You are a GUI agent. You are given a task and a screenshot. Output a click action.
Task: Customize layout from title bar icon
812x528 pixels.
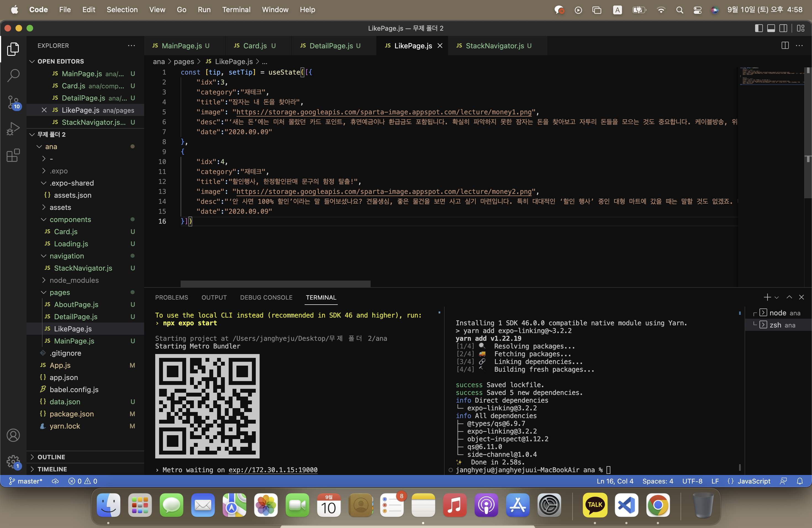click(x=800, y=28)
